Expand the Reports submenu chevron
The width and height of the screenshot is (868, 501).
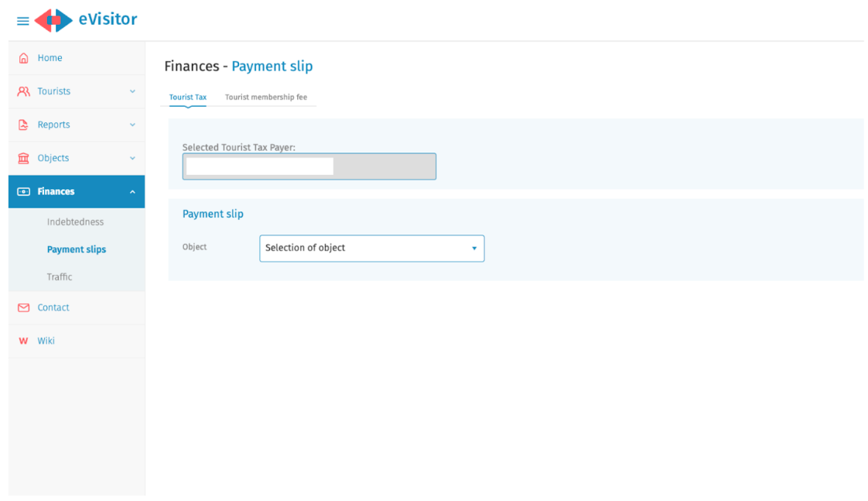click(x=132, y=125)
